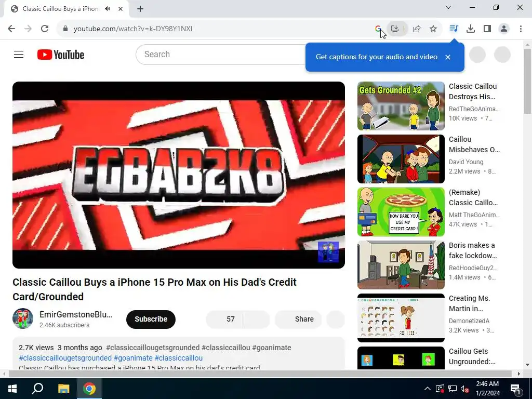Viewport: 532px width, 399px height.
Task: Close the Classic Caillou tab
Action: (x=121, y=9)
